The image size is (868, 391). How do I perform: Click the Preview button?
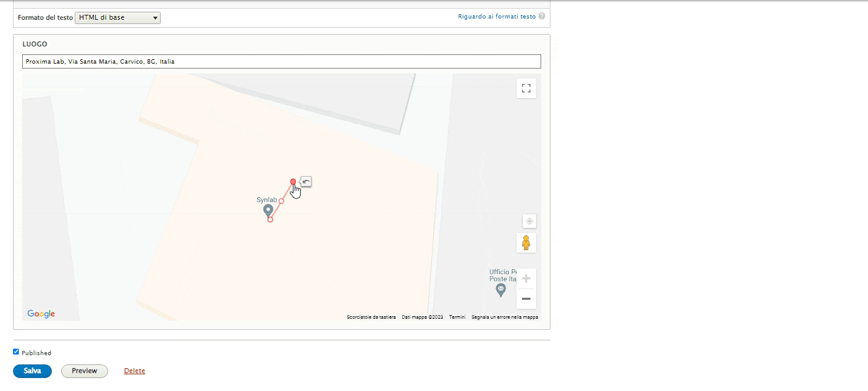coord(84,371)
